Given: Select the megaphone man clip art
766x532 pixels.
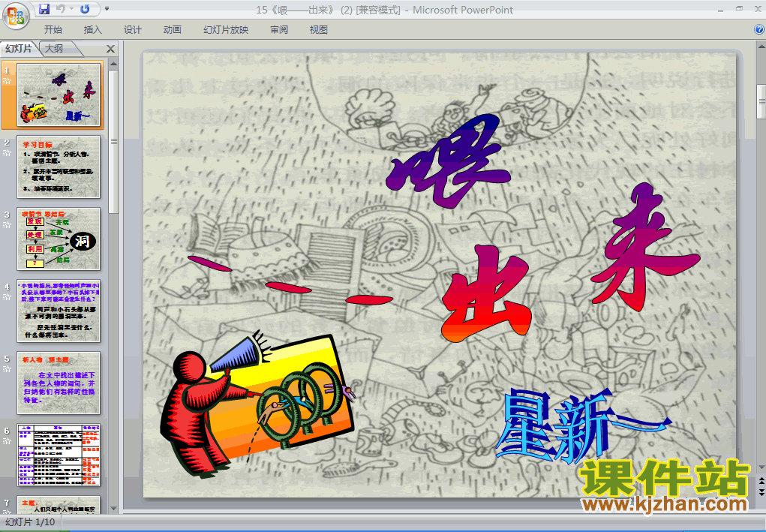Looking at the screenshot, I should 257,405.
